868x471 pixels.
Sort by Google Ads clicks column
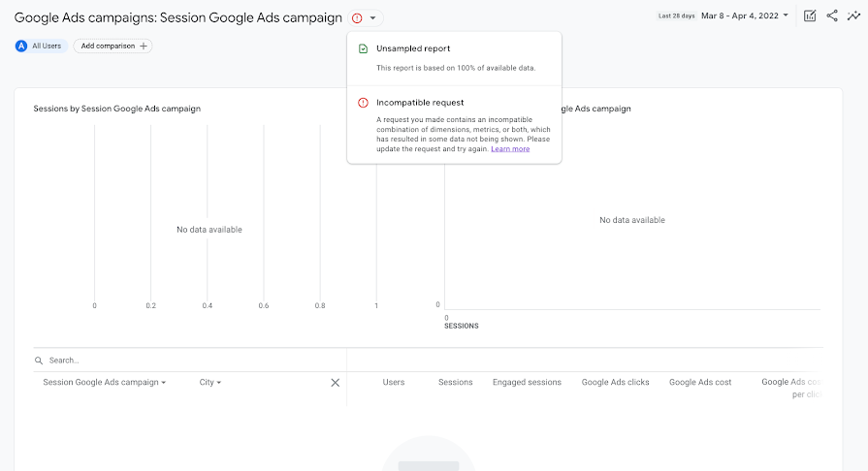point(616,383)
